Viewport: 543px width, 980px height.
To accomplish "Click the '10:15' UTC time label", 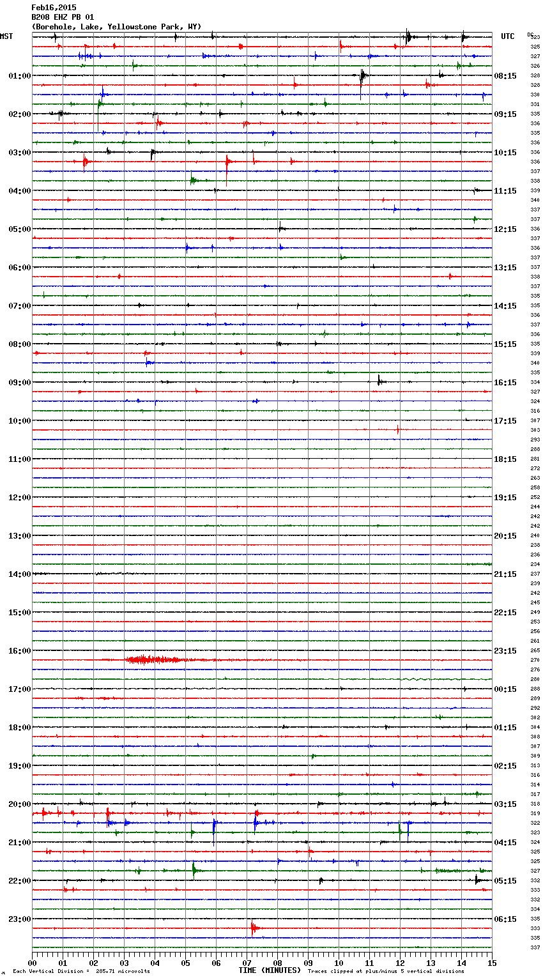I will [x=505, y=153].
